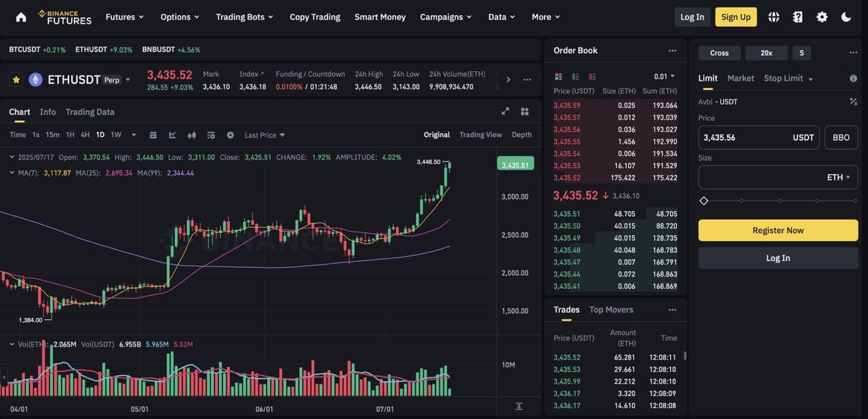Expand chart to fullscreen with arrows icon

coord(505,111)
